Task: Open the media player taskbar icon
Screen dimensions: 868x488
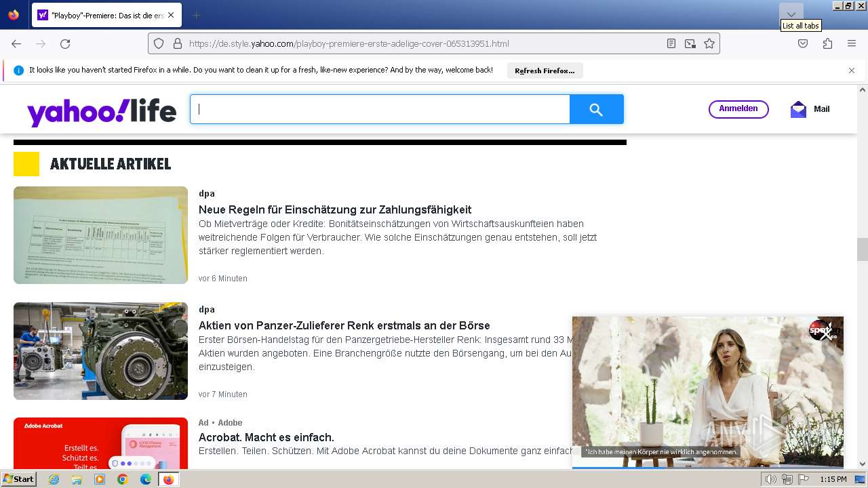Action: pos(100,479)
